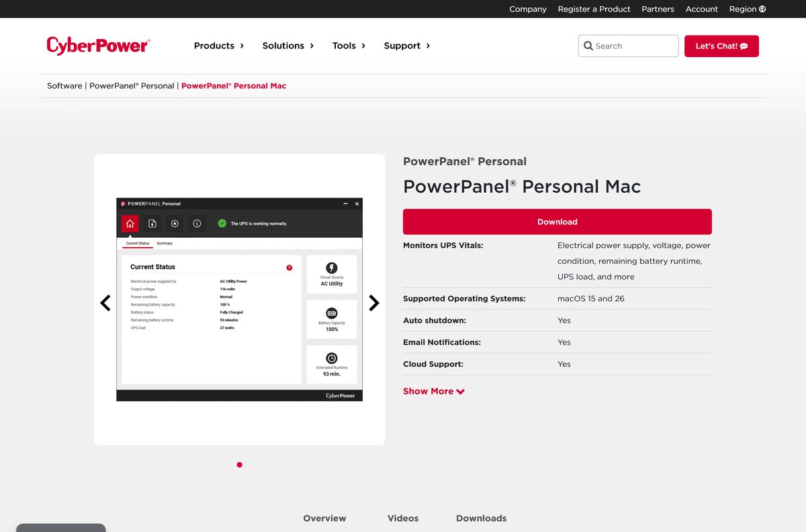Open the Account link
The width and height of the screenshot is (806, 532).
(702, 9)
